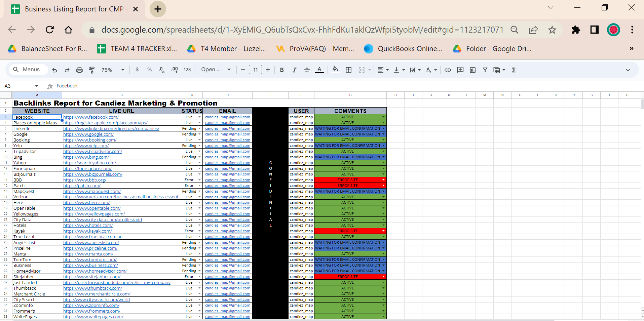Screen dimensions: 644x321
Task: Open the Name box dropdown arrow
Action: point(36,86)
